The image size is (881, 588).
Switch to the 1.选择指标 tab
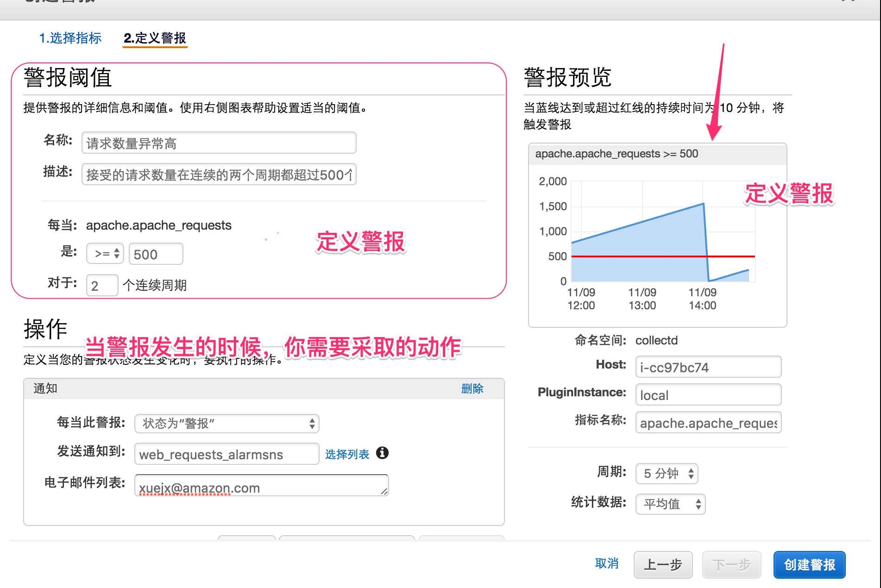[x=70, y=38]
